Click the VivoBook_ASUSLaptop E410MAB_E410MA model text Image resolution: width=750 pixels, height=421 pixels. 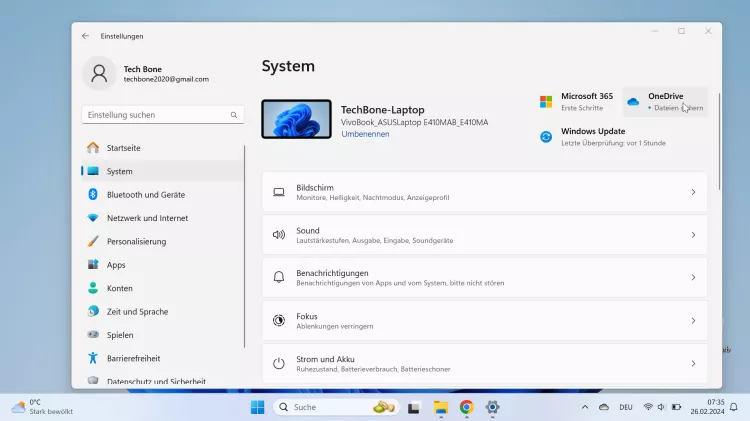point(414,122)
